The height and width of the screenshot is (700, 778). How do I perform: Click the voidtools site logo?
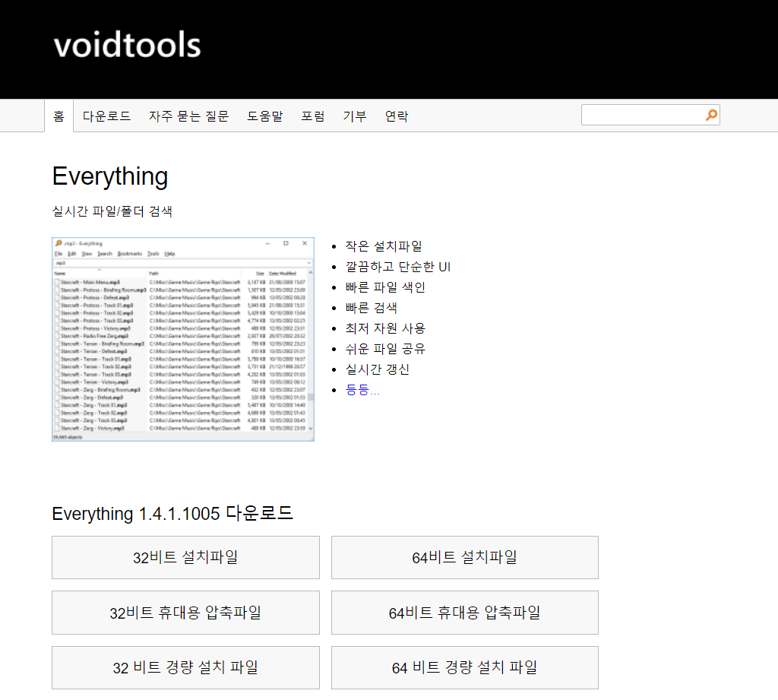tap(127, 45)
